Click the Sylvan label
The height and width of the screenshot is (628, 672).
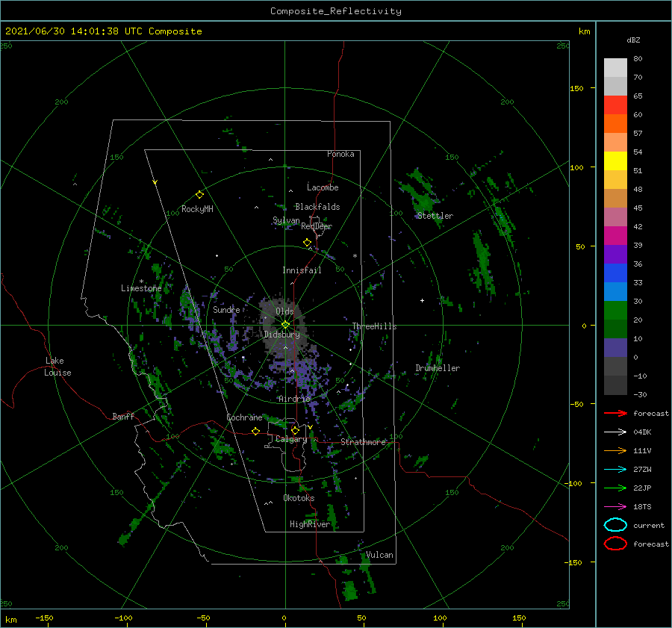click(286, 220)
